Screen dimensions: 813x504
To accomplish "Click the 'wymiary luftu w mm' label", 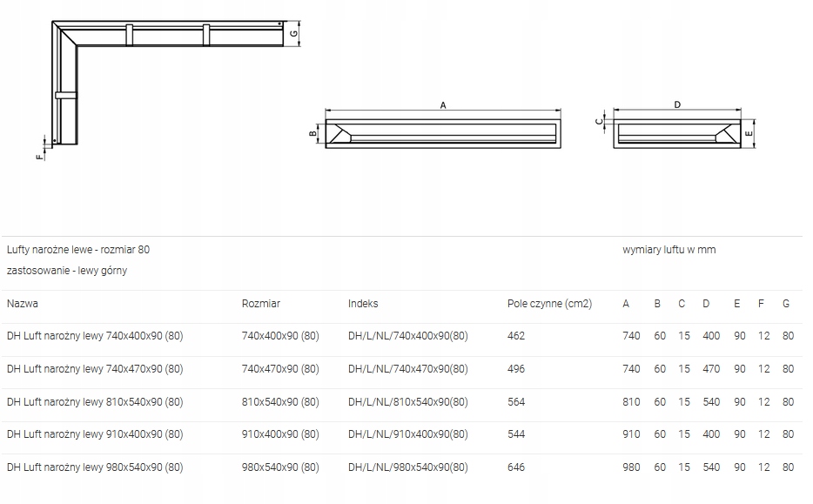I will click(x=669, y=250).
